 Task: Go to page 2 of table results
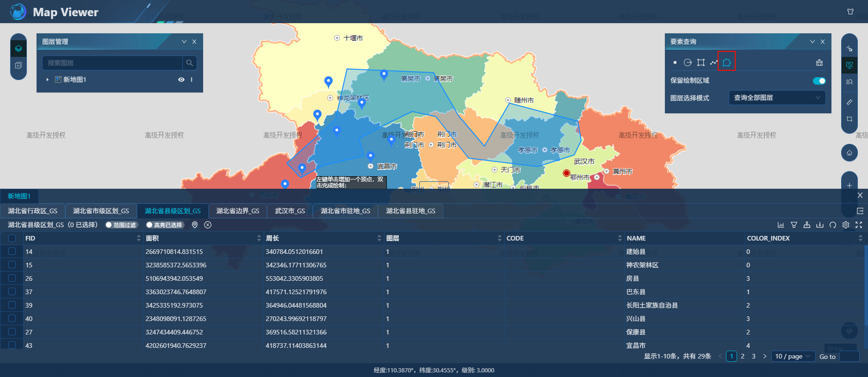click(743, 356)
